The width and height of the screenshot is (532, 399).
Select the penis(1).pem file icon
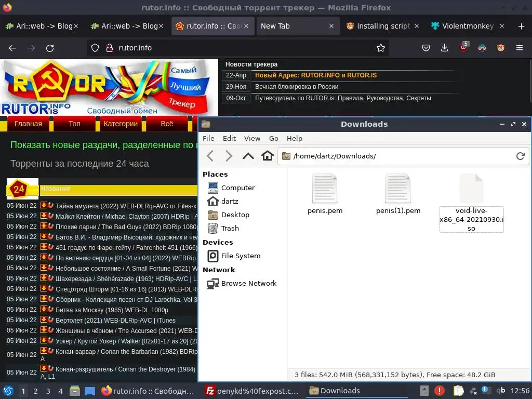[x=398, y=188]
